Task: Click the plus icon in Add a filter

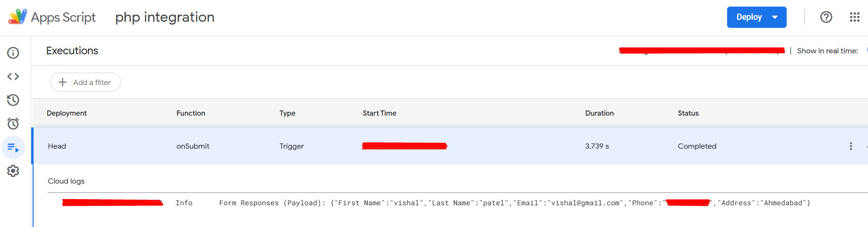Action: (x=62, y=82)
